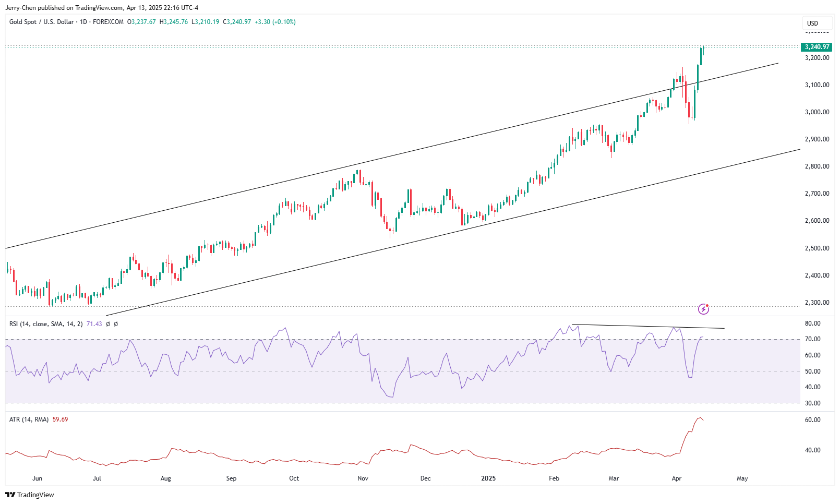The width and height of the screenshot is (840, 504).
Task: Select the RSI divergence trendline
Action: [x=648, y=327]
